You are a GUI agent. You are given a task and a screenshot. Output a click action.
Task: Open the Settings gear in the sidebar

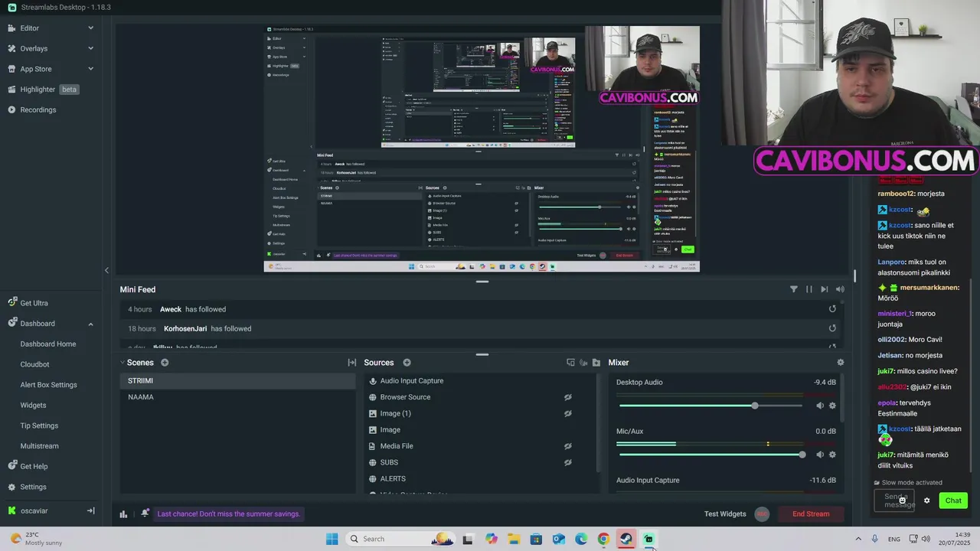click(x=12, y=487)
